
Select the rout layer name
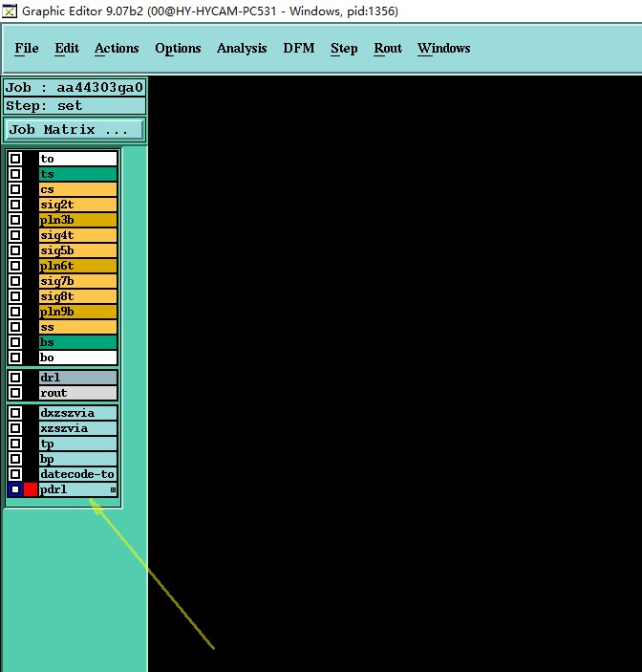[x=78, y=393]
